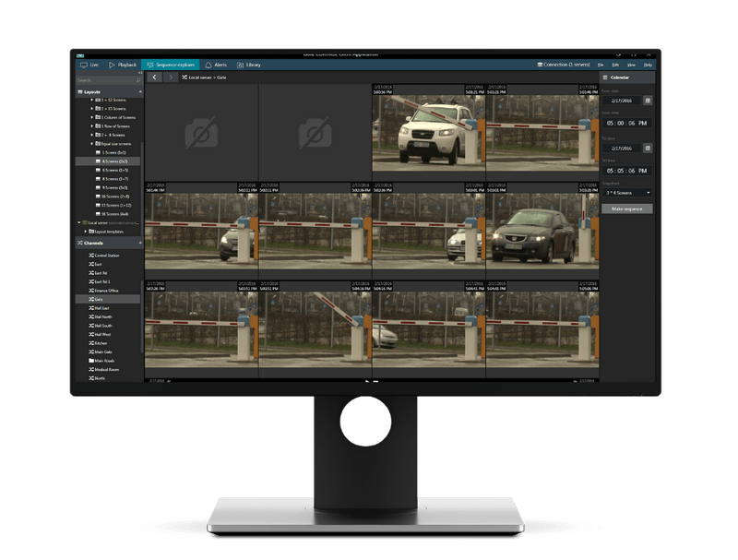Image resolution: width=738 pixels, height=560 pixels.
Task: Open the Help menu
Action: tap(648, 65)
